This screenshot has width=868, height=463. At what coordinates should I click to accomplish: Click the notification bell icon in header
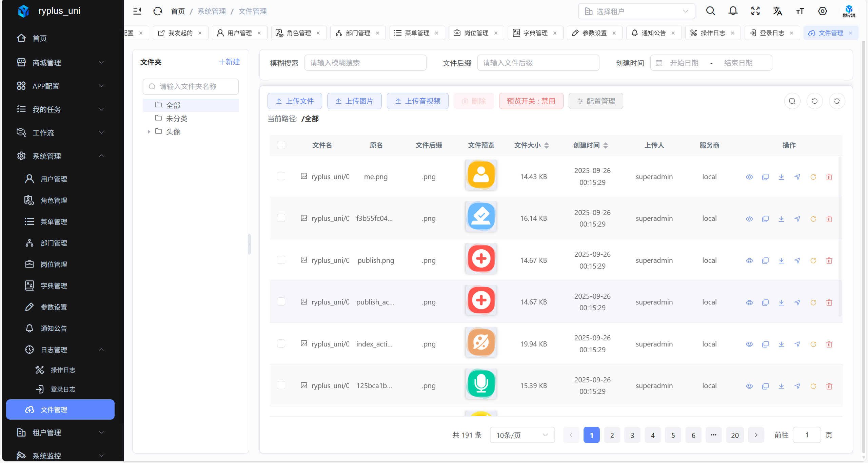click(x=733, y=11)
